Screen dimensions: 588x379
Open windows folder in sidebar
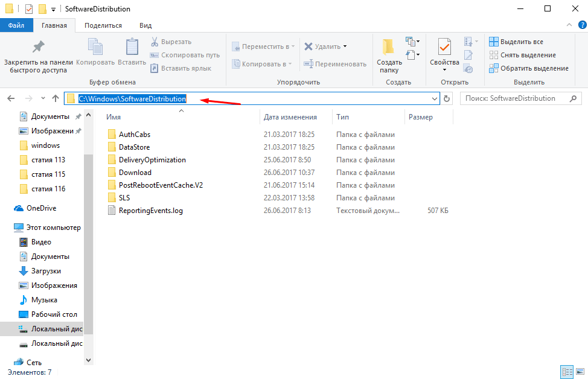click(x=45, y=145)
